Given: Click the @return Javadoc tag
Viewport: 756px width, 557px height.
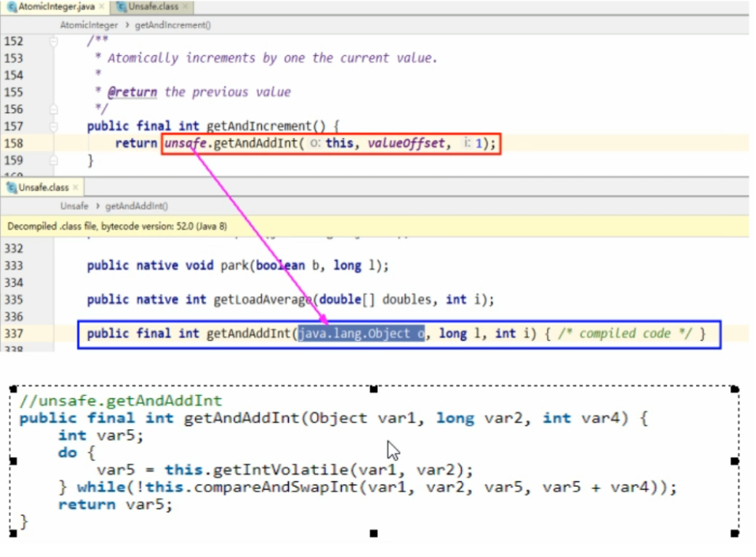Looking at the screenshot, I should click(x=132, y=92).
